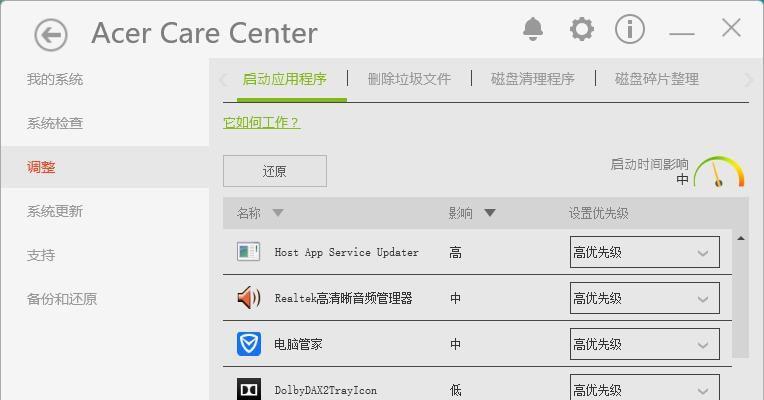Click the startup list vertical scrollbar thumb

(x=741, y=301)
